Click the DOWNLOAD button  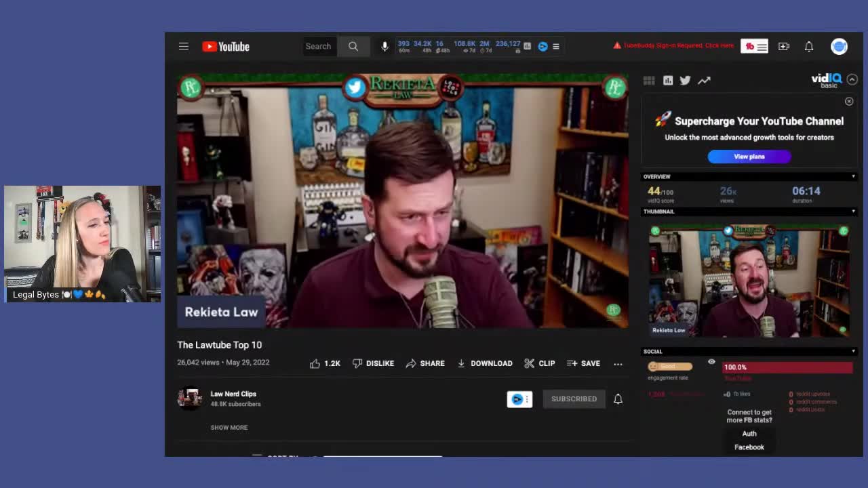tap(485, 363)
